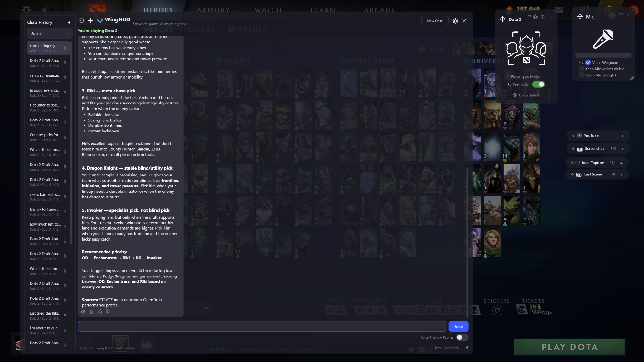Screen dimensions: 644x362
Task: Delete the 'Counter picks for...' chat
Action: [65, 137]
